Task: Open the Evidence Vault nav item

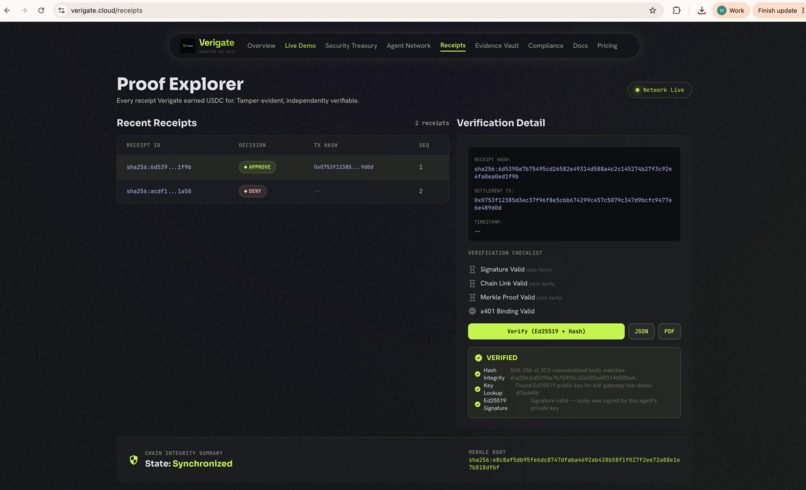Action: [497, 46]
